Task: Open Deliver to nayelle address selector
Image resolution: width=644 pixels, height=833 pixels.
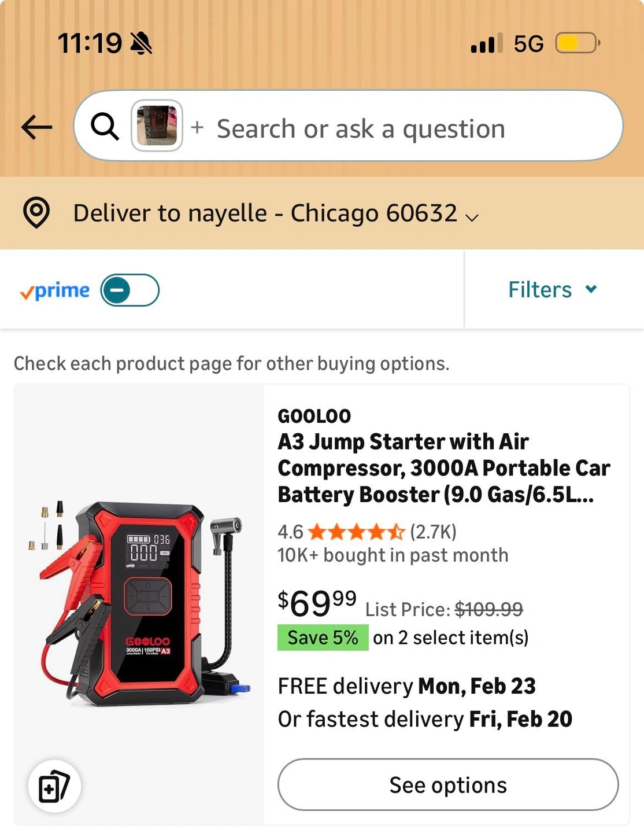Action: pos(265,213)
